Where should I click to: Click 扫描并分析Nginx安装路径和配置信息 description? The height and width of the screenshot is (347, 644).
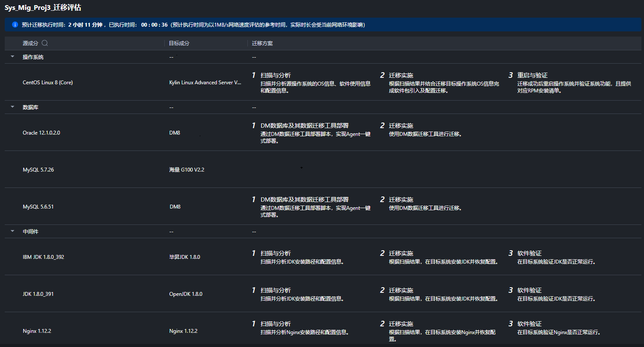tap(305, 332)
